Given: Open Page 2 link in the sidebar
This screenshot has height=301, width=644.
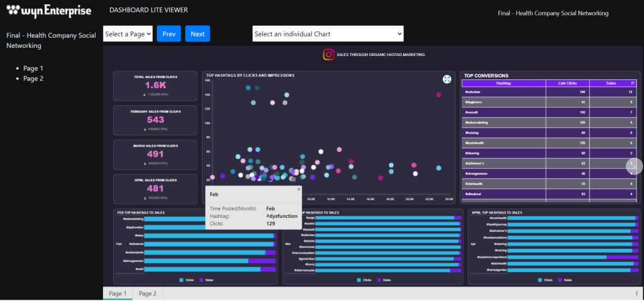Looking at the screenshot, I should tap(33, 79).
